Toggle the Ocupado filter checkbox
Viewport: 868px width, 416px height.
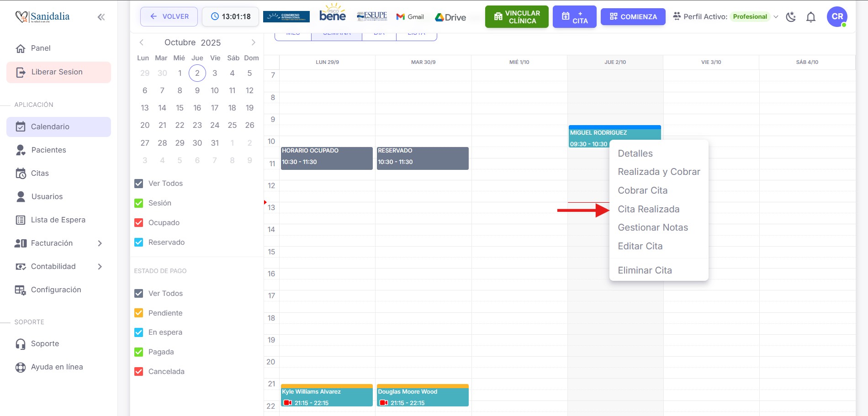click(139, 222)
